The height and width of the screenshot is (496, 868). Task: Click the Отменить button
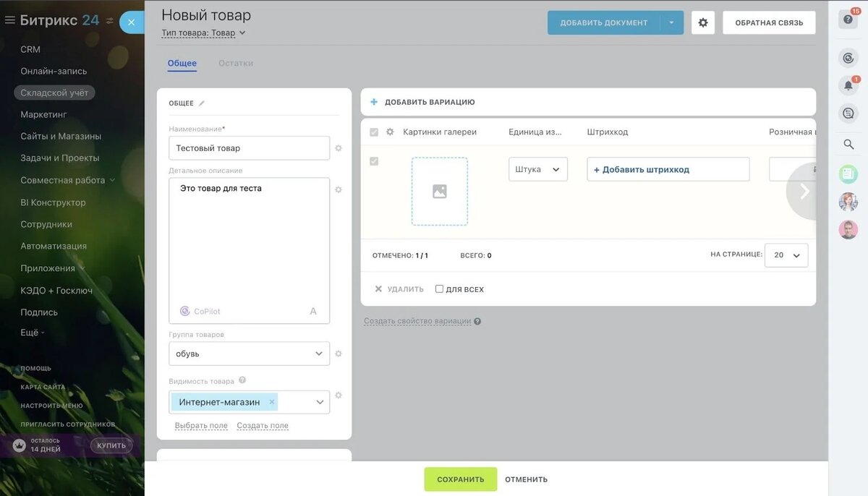[x=527, y=479]
